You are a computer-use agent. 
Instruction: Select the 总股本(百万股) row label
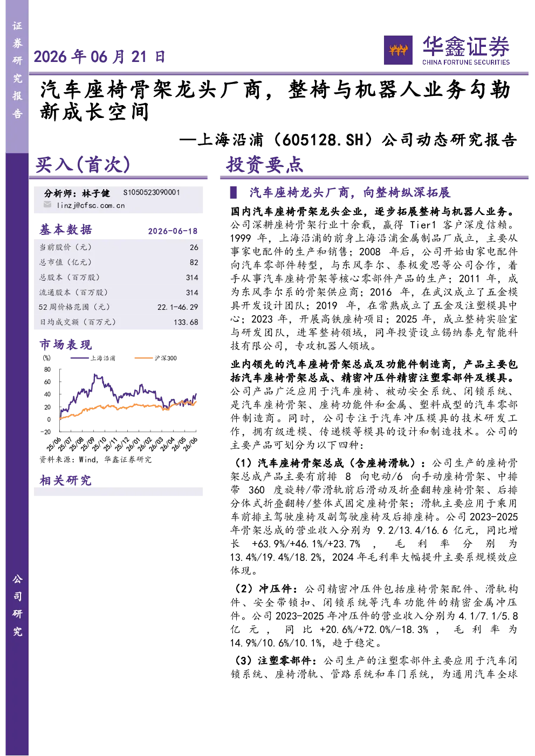click(x=69, y=278)
